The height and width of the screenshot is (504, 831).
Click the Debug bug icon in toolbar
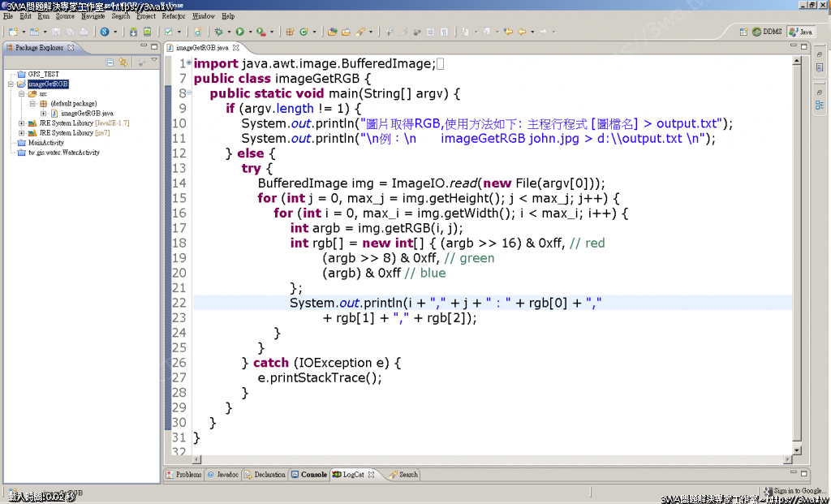click(x=219, y=32)
